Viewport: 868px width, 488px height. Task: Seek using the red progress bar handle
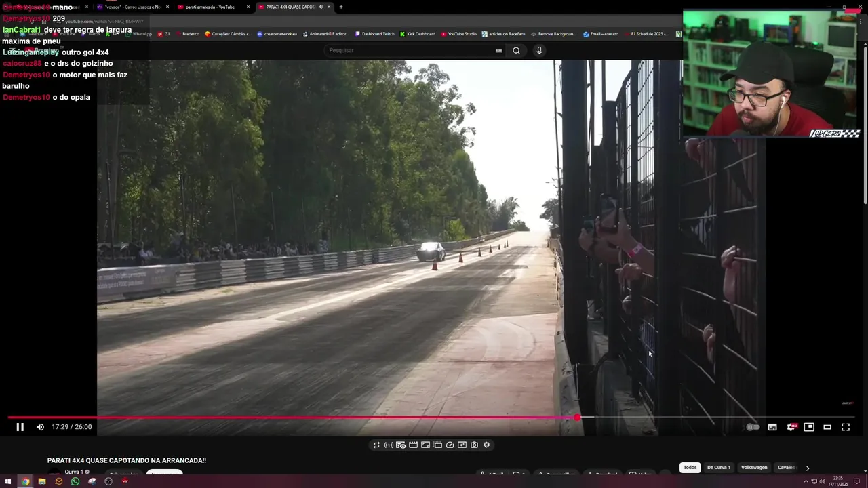[x=577, y=418]
